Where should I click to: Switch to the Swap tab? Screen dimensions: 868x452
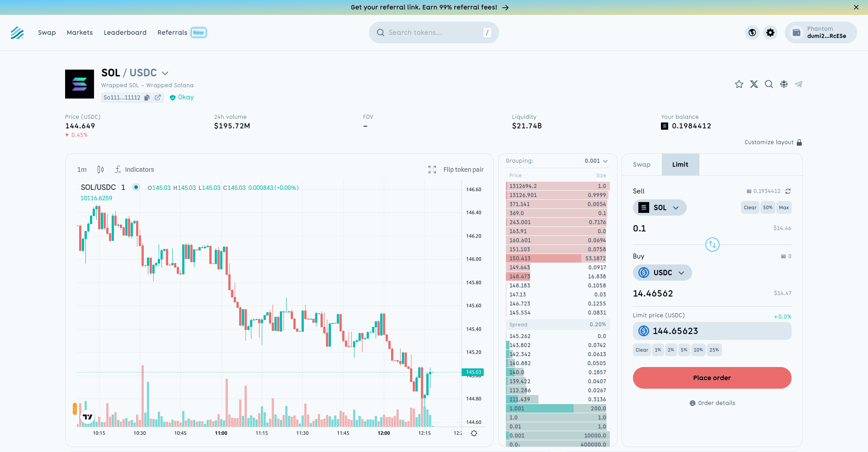(642, 165)
